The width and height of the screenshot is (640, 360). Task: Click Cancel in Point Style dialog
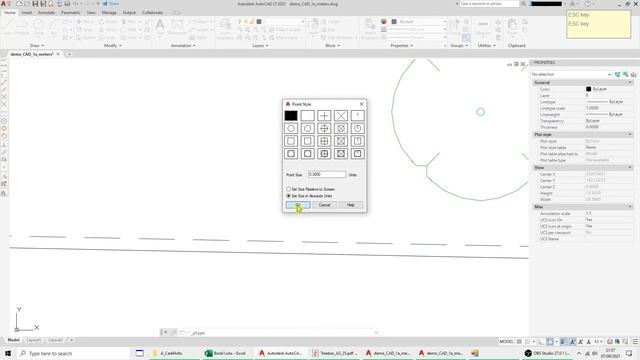pyautogui.click(x=324, y=205)
